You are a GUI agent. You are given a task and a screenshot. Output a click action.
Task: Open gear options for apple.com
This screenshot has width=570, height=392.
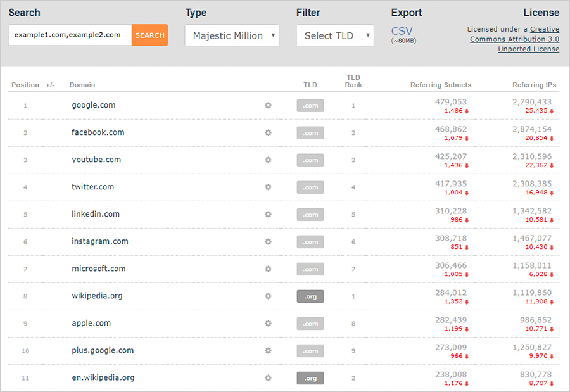point(269,324)
